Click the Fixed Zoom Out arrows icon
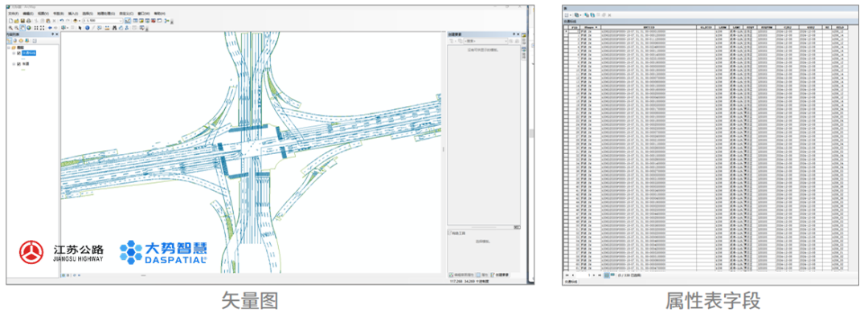Image resolution: width=868 pixels, height=317 pixels. [42, 27]
